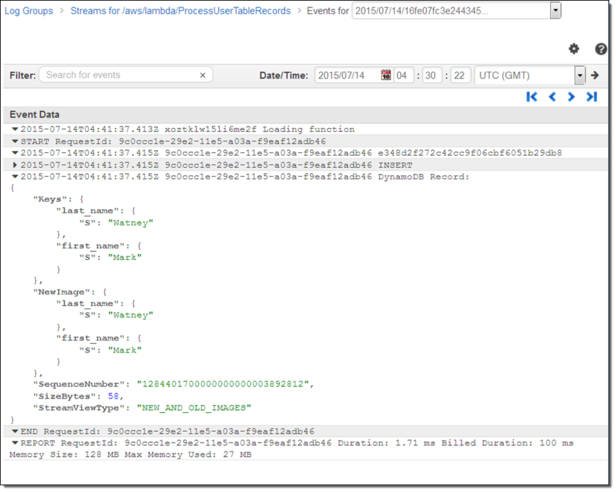This screenshot has width=616, height=492.
Task: Edit the seconds field showing 22
Action: point(460,75)
